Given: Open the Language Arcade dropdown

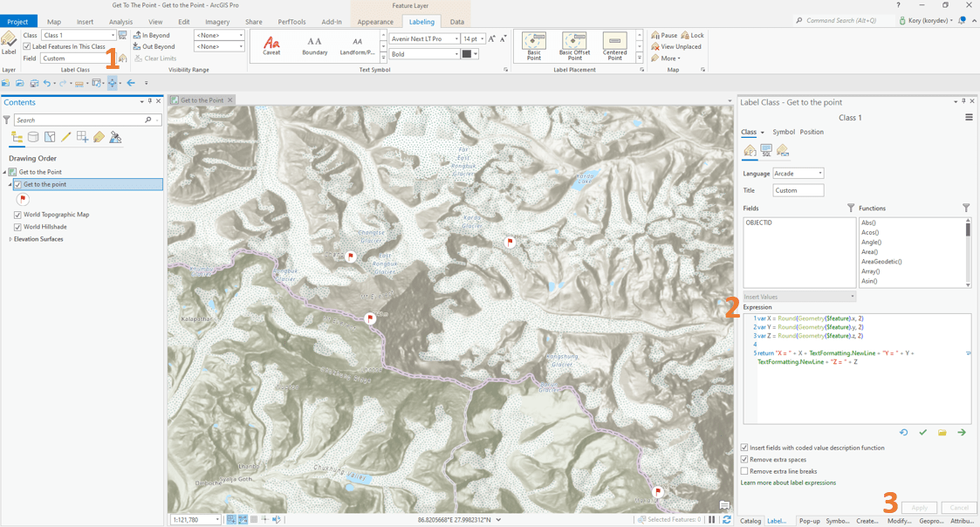Looking at the screenshot, I should tap(798, 173).
